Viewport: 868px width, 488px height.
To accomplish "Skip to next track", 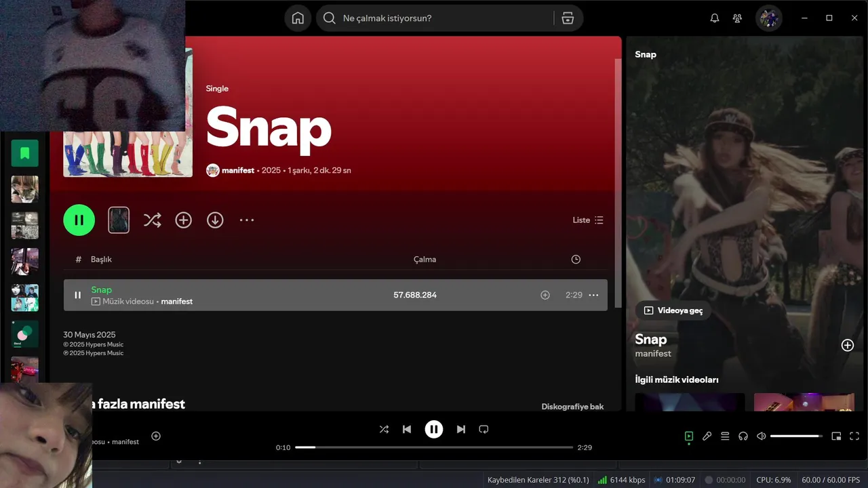I will pos(461,429).
